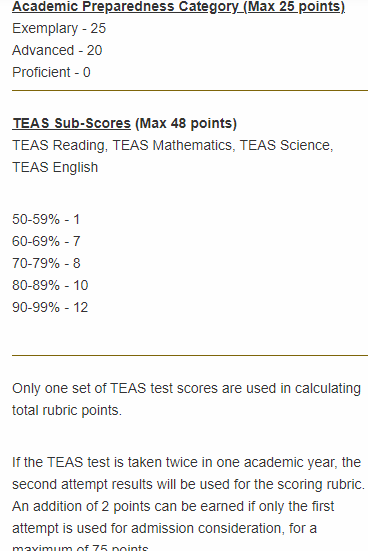This screenshot has width=368, height=551.
Task: Click the 90-99% - 12 score row
Action: [x=50, y=307]
